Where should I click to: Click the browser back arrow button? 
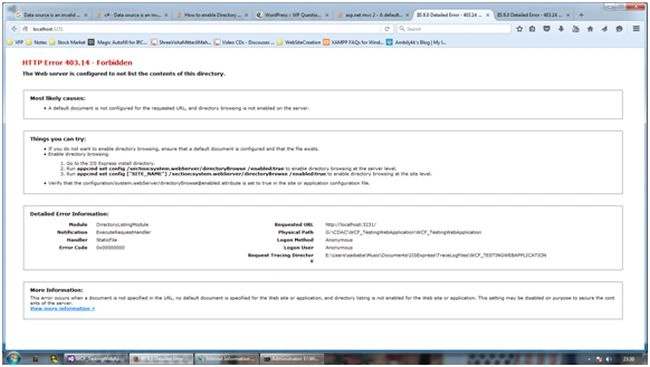15,29
